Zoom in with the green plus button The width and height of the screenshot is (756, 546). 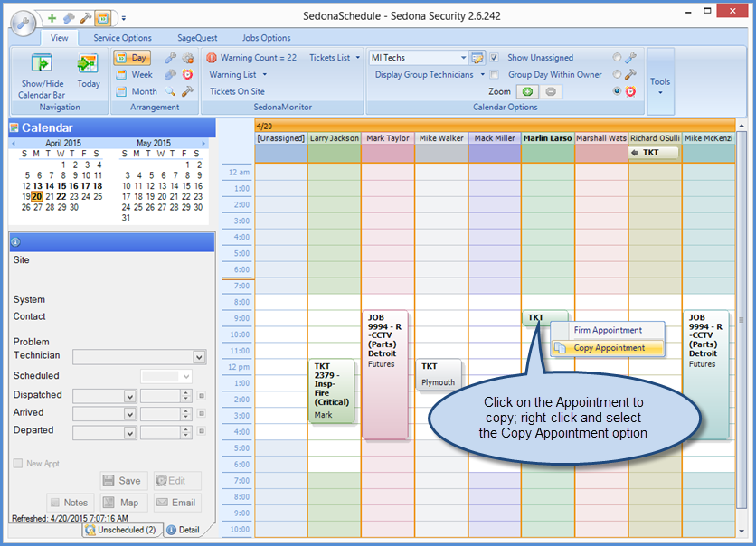[527, 91]
